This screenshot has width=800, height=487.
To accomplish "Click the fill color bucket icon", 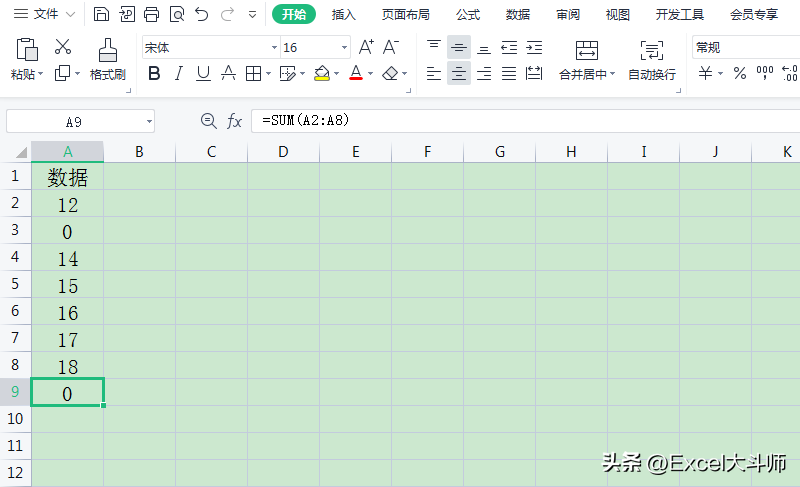I will coord(322,74).
